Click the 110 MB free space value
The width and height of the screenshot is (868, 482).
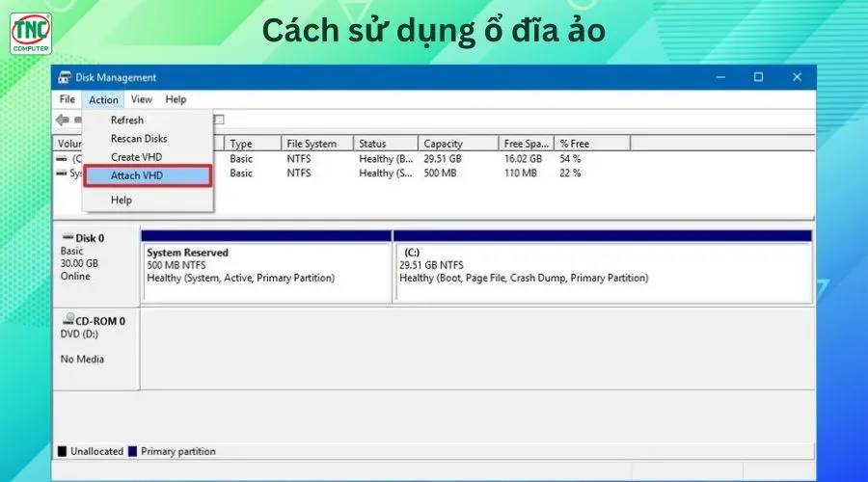coord(520,174)
